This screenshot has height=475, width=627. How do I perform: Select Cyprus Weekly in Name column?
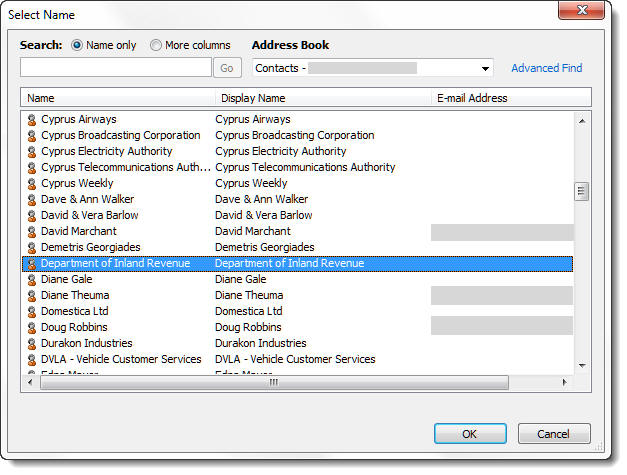tap(77, 183)
